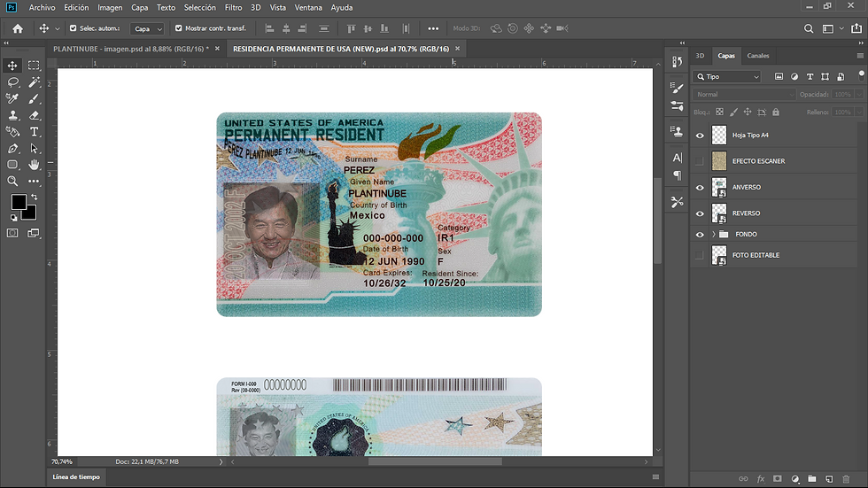Switch to the Canales tab
Image resolution: width=868 pixels, height=488 pixels.
[758, 55]
